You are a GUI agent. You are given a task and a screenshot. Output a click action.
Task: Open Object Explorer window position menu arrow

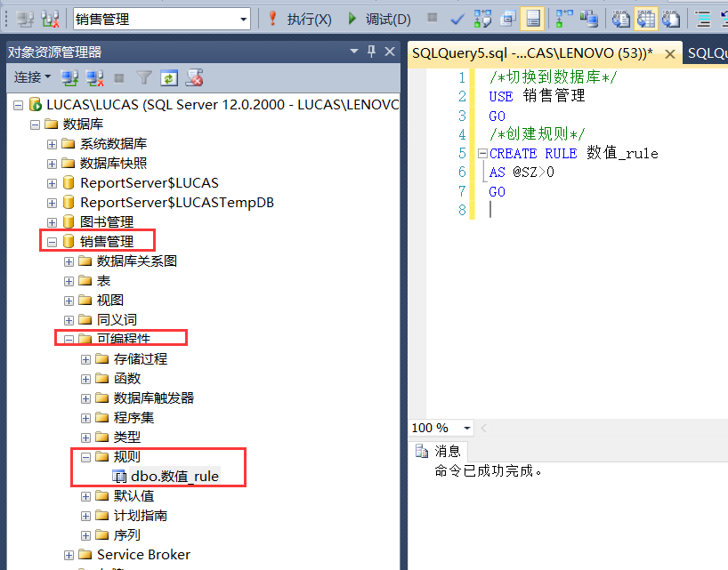pyautogui.click(x=354, y=51)
